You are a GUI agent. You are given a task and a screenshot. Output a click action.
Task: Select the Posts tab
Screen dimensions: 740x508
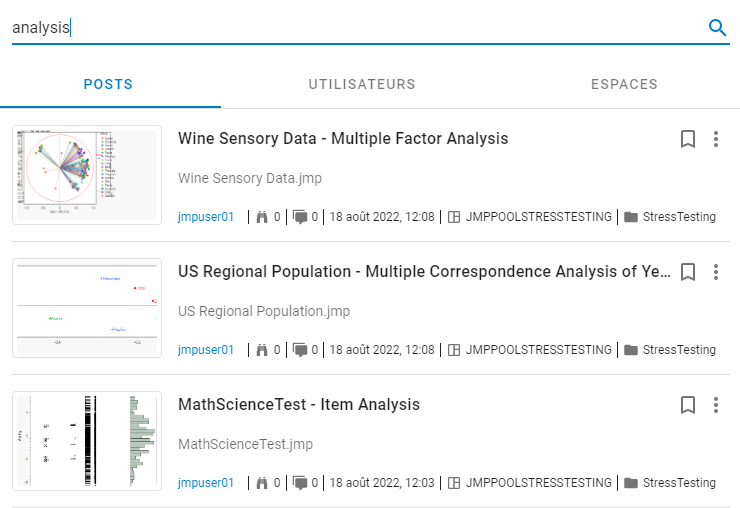tap(108, 85)
